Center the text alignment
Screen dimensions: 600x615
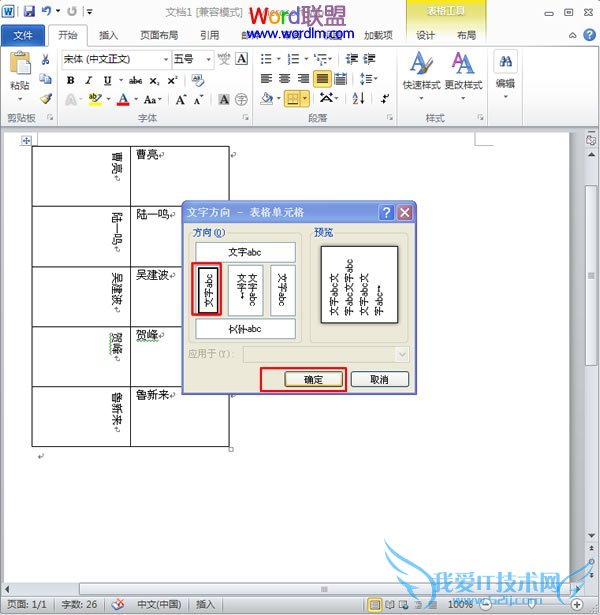coord(285,79)
